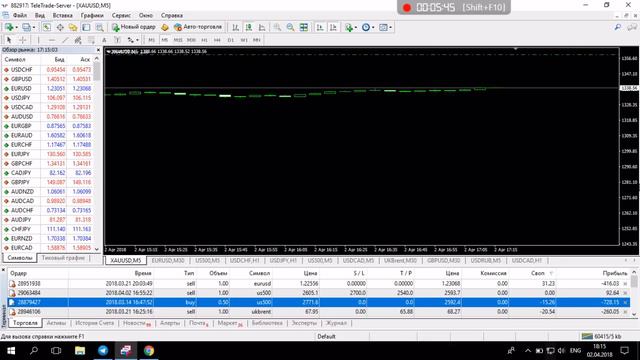Switch chart to line chart icon
Screen dimensions: 640x360
click(262, 27)
